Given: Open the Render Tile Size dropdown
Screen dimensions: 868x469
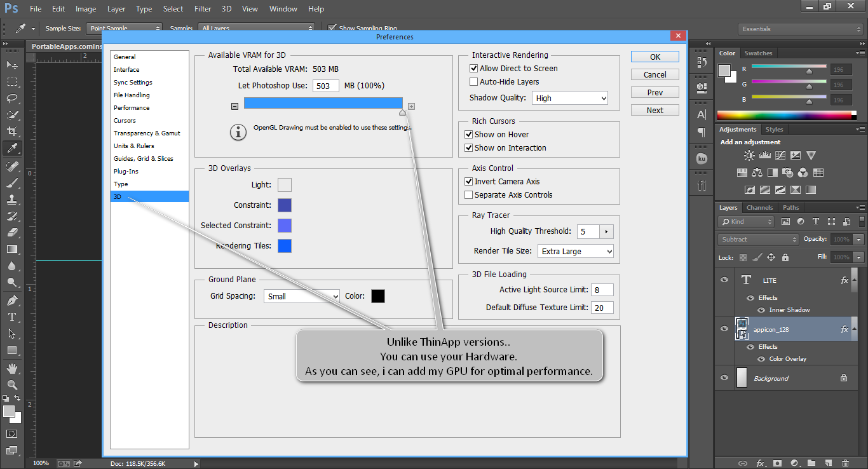Looking at the screenshot, I should coord(576,251).
